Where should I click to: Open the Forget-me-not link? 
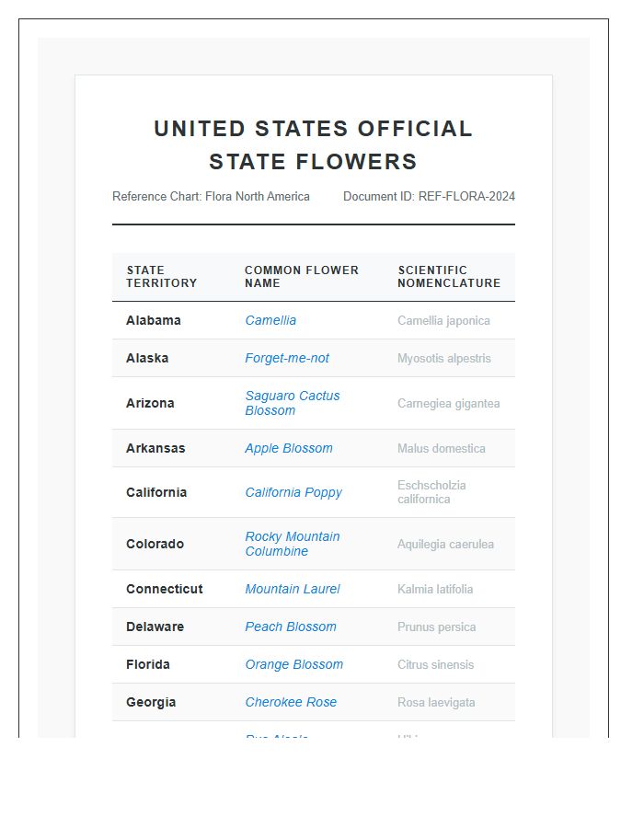point(287,358)
